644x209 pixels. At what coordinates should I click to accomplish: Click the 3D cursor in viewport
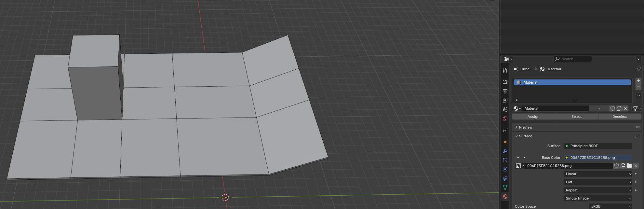click(225, 197)
